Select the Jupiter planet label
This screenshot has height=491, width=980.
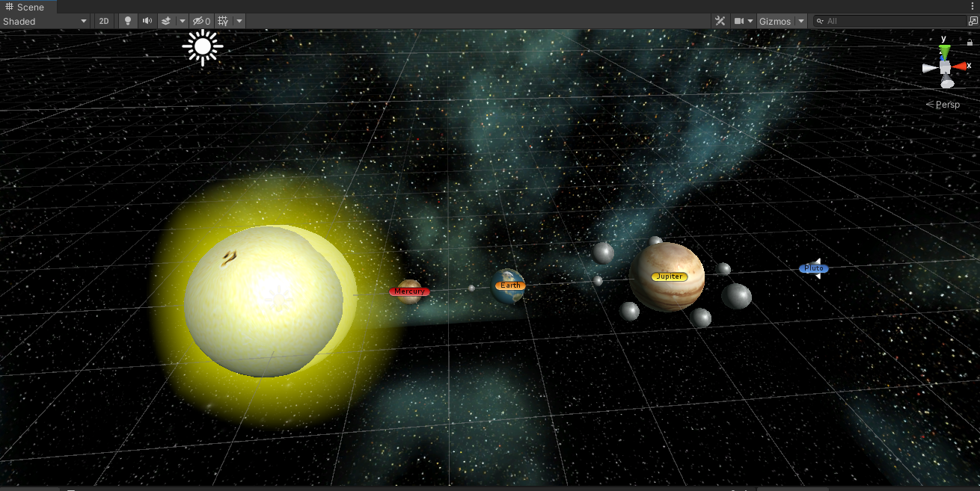tap(668, 276)
